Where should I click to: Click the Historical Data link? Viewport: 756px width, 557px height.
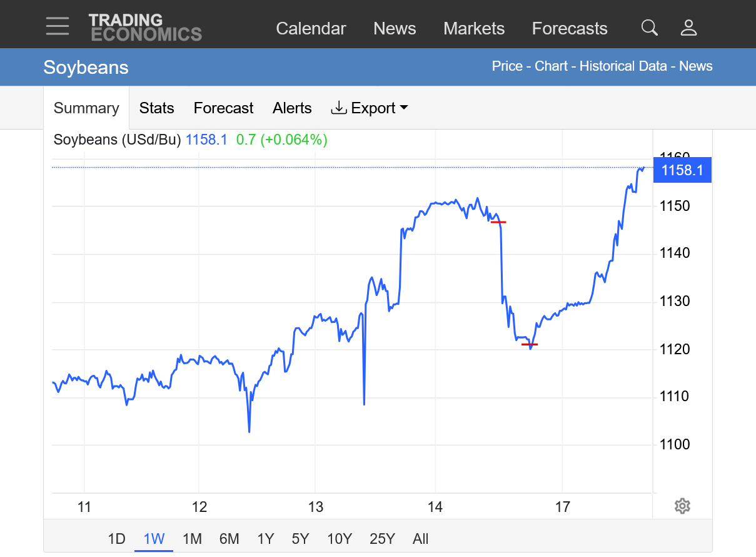(x=623, y=66)
